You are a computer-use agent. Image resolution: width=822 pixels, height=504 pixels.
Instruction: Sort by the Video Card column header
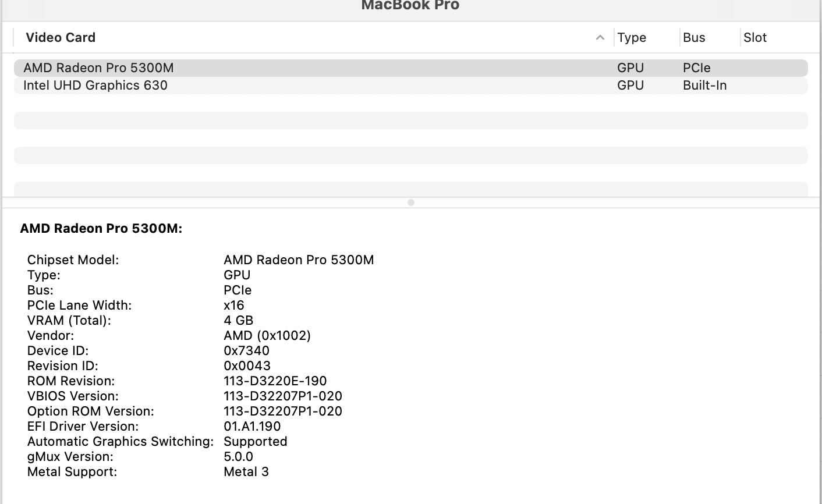point(61,38)
